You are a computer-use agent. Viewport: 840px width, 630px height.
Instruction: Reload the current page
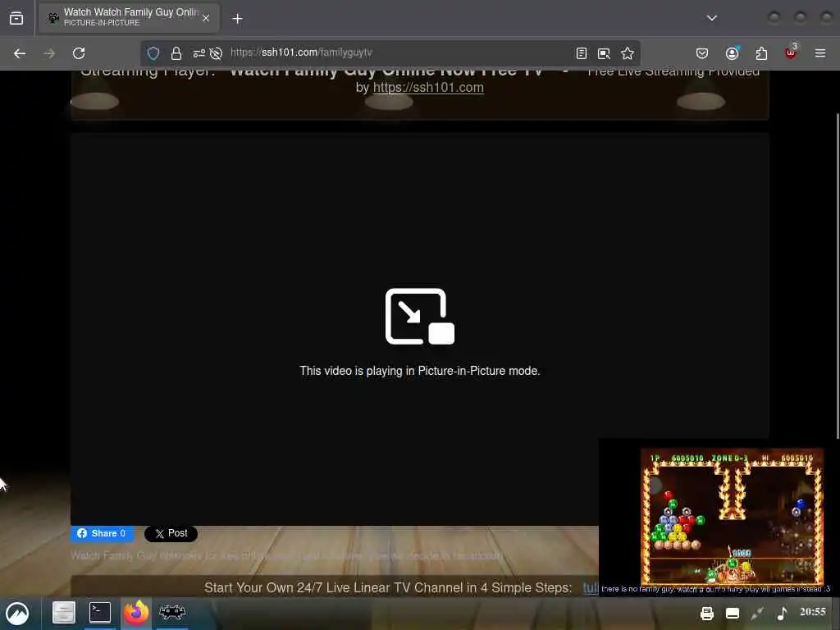coord(79,53)
